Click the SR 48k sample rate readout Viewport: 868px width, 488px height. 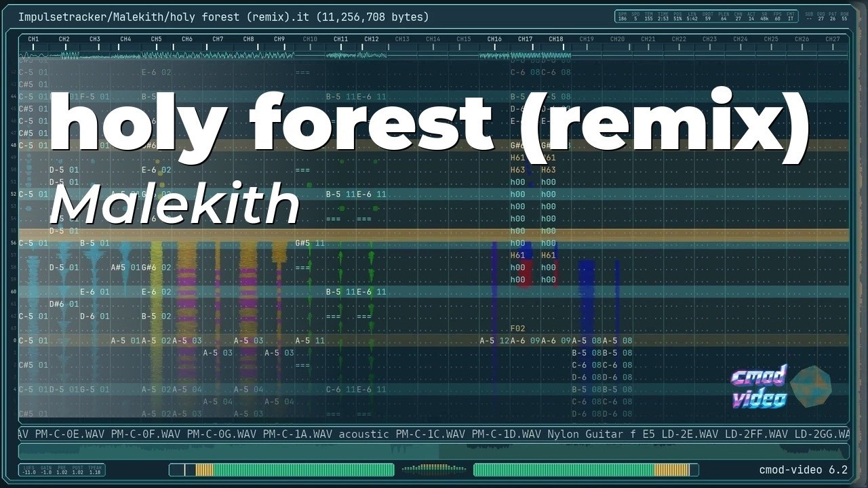764,16
